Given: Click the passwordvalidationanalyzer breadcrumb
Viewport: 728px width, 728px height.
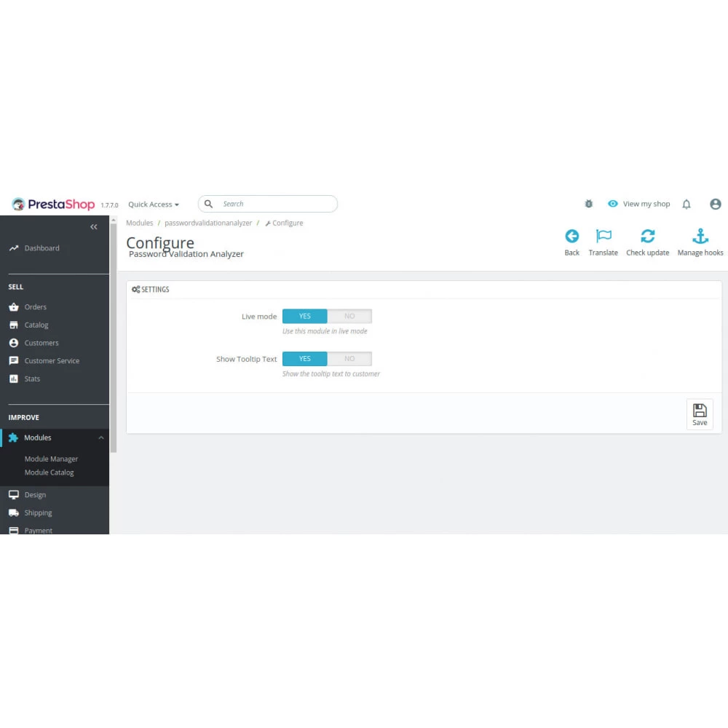Looking at the screenshot, I should pos(208,223).
